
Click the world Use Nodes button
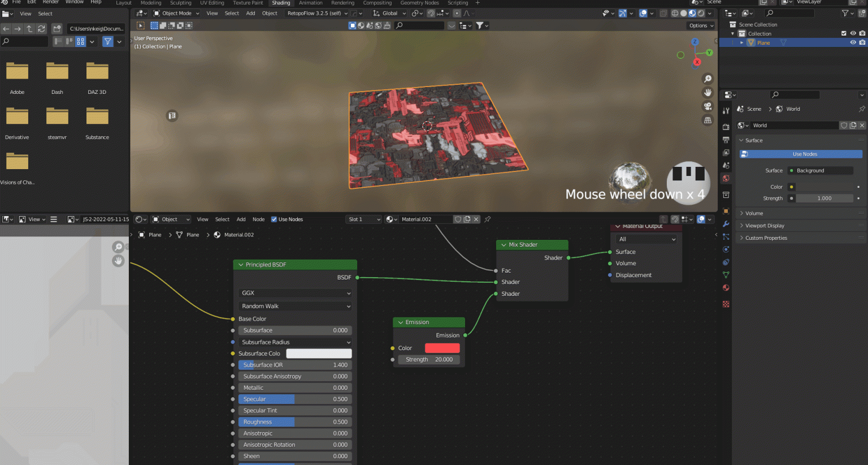click(805, 154)
